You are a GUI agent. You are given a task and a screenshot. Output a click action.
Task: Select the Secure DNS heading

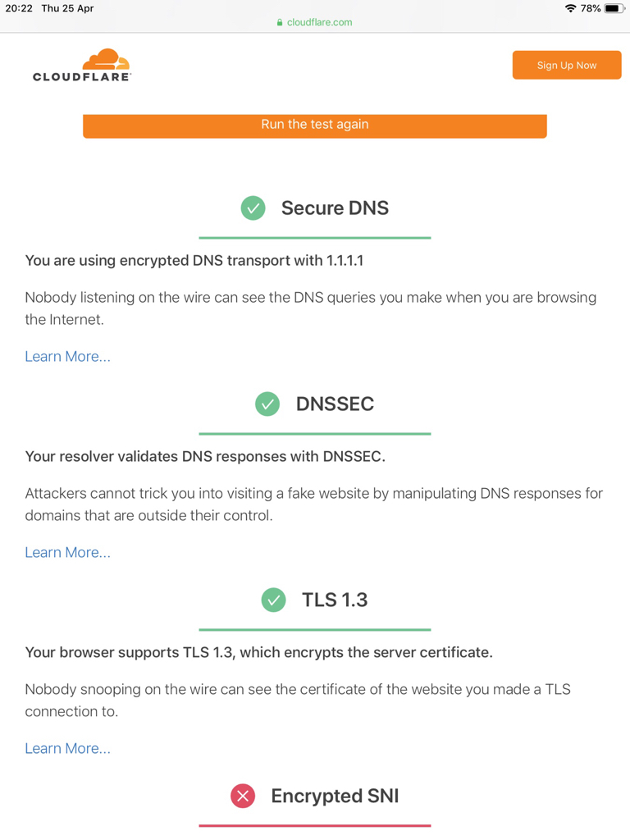pyautogui.click(x=335, y=208)
